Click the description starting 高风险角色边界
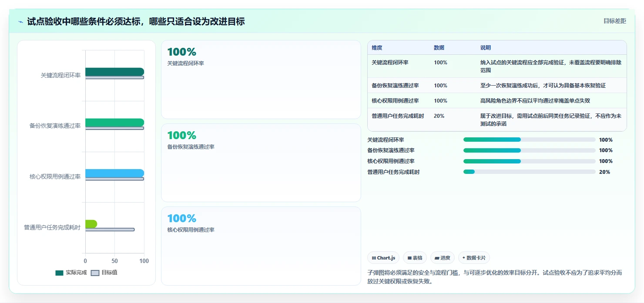 coord(535,101)
